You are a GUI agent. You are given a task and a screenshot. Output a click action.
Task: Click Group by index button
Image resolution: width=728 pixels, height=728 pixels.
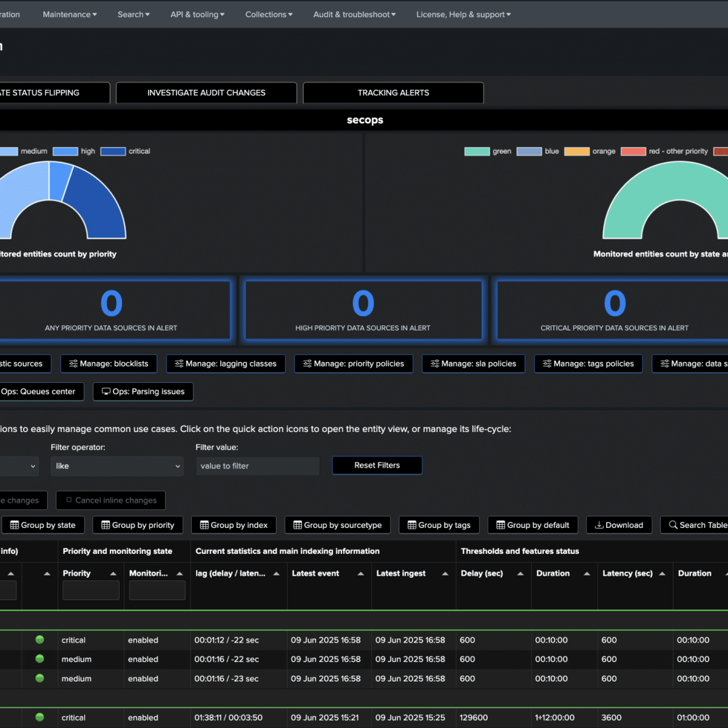[234, 525]
